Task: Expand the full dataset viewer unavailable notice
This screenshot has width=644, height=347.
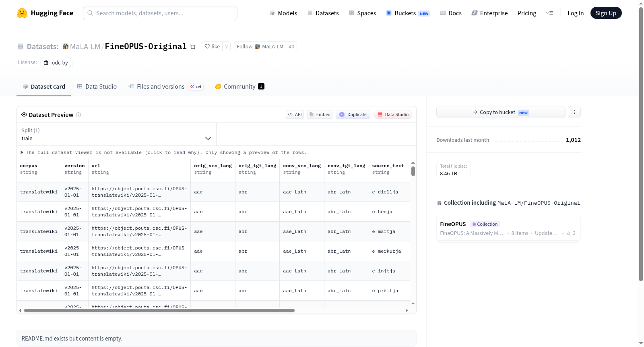Action: pos(164,152)
